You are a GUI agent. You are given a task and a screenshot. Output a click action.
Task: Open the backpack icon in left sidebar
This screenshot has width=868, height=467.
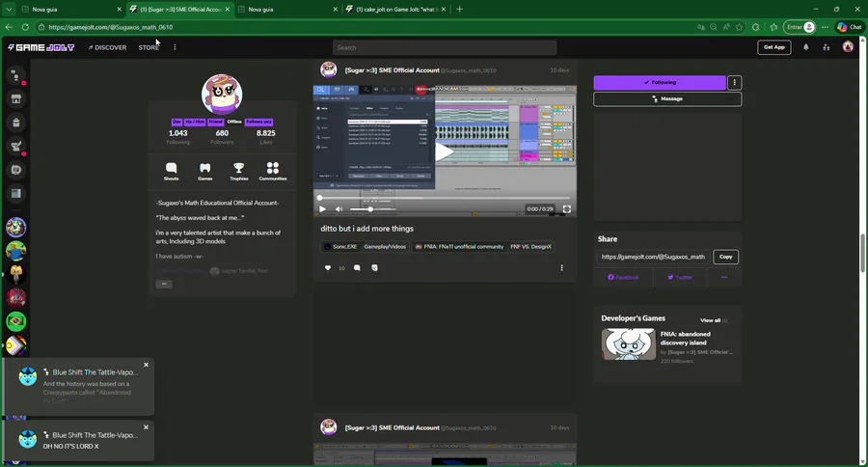[x=16, y=123]
